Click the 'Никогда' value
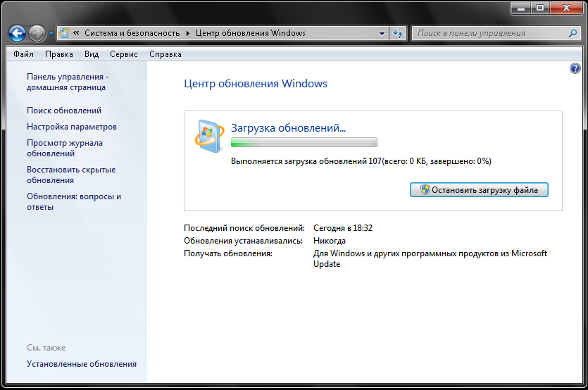588x390 pixels. [x=330, y=241]
